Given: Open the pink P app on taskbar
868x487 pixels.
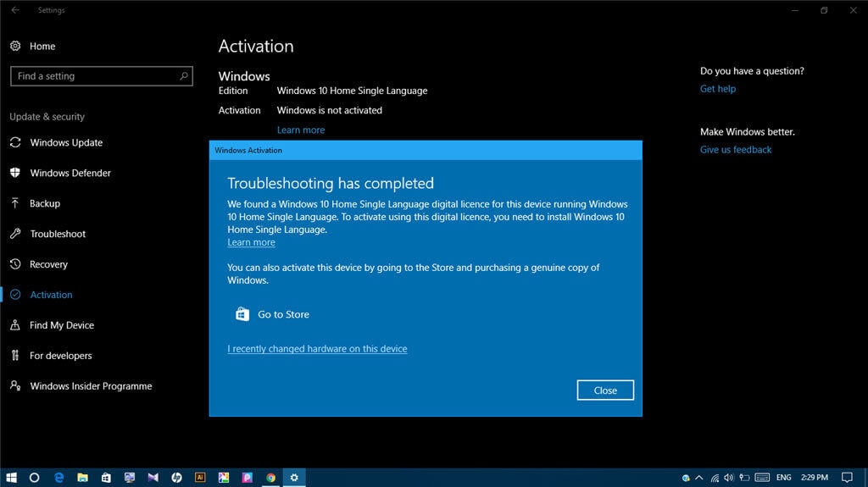Looking at the screenshot, I should coord(247,477).
